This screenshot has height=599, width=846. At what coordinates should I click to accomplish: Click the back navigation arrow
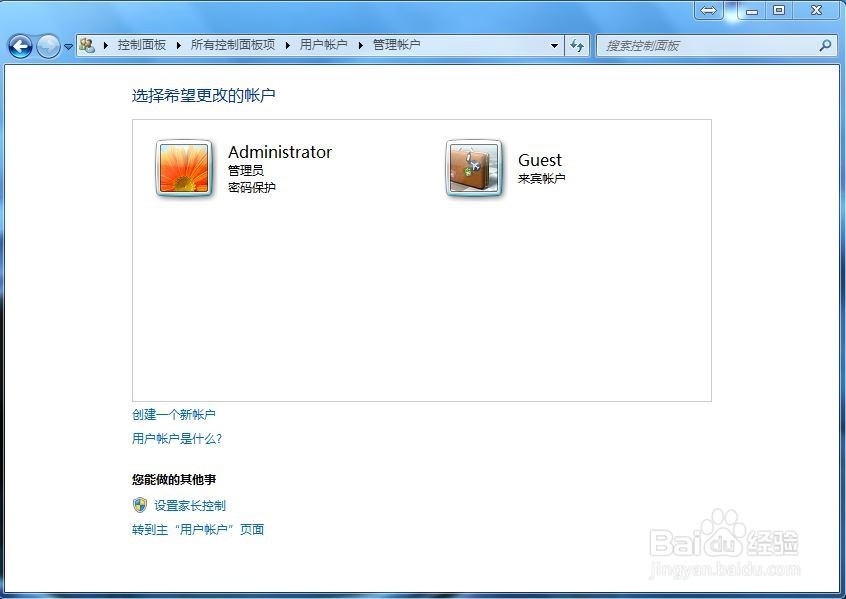(x=18, y=46)
